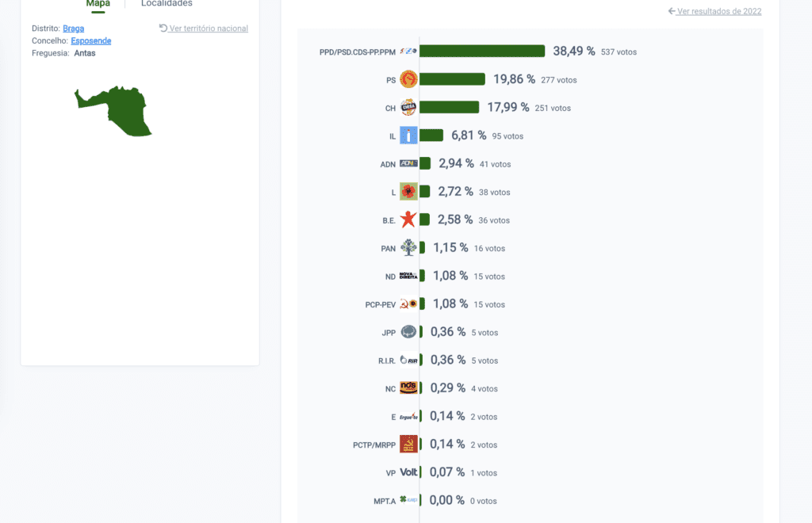The width and height of the screenshot is (812, 523).
Task: Click the PCP-PEV coalition logo
Action: pyautogui.click(x=408, y=303)
